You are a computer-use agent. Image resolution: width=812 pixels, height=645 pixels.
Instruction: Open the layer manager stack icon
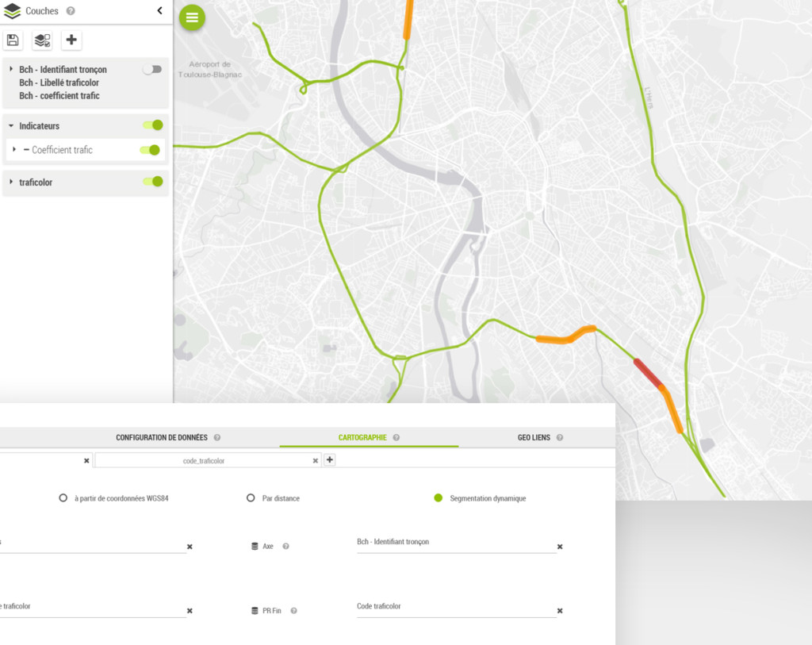point(42,40)
